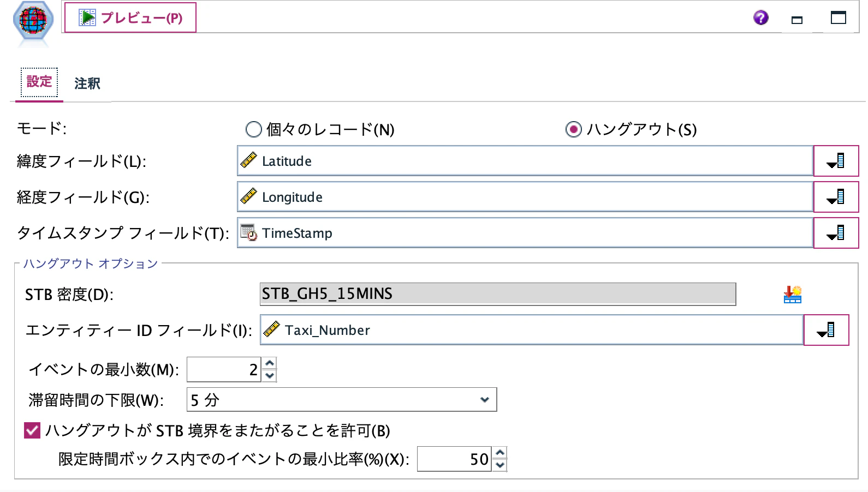
Task: Click the Taxi_Number entity field box
Action: (532, 330)
